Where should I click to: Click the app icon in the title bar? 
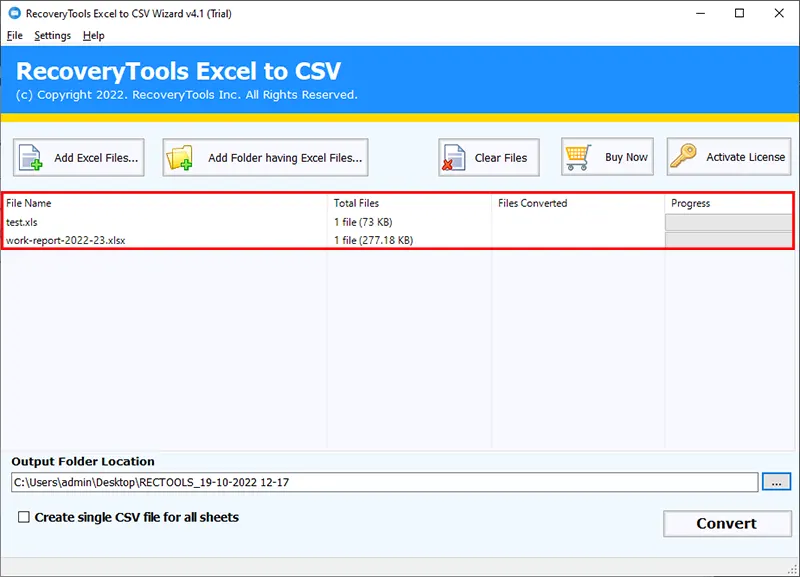click(12, 14)
